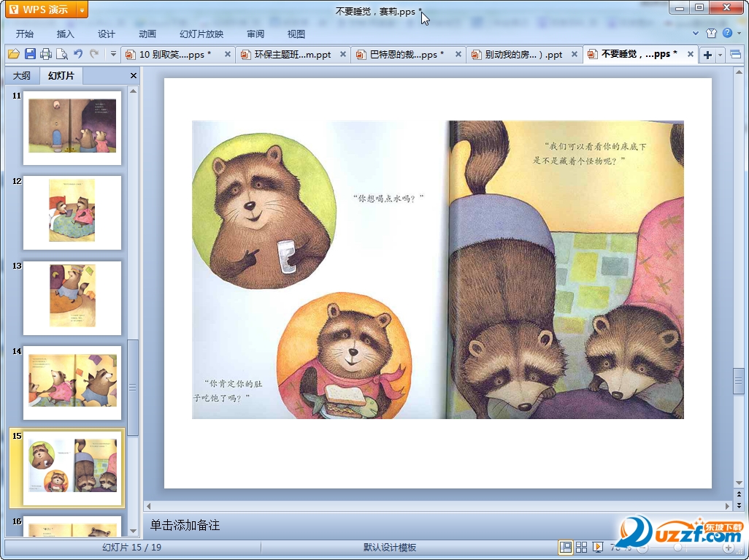Image resolution: width=749 pixels, height=560 pixels.
Task: Switch to Slide Sorter view in status bar
Action: 581,548
